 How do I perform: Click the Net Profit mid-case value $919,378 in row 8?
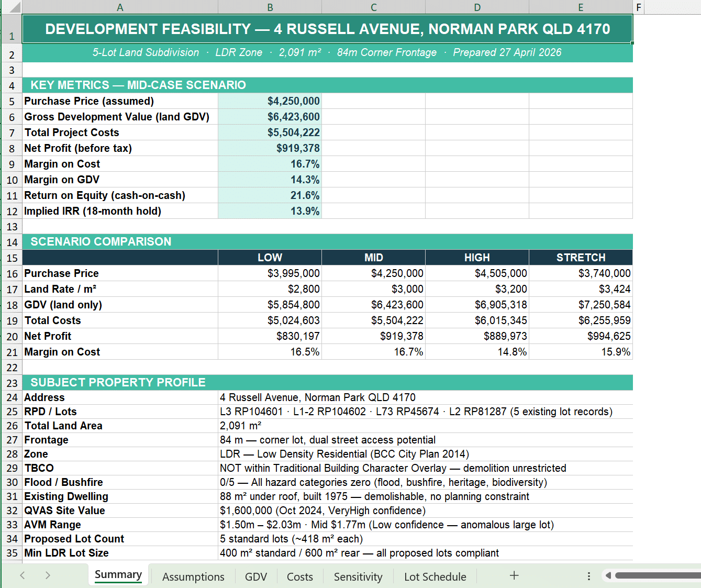tap(270, 148)
